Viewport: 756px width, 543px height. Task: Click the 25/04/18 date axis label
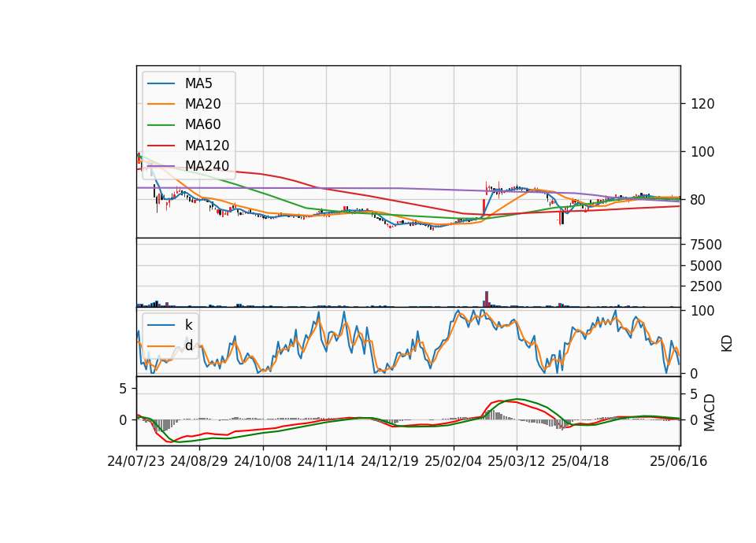pos(580,461)
